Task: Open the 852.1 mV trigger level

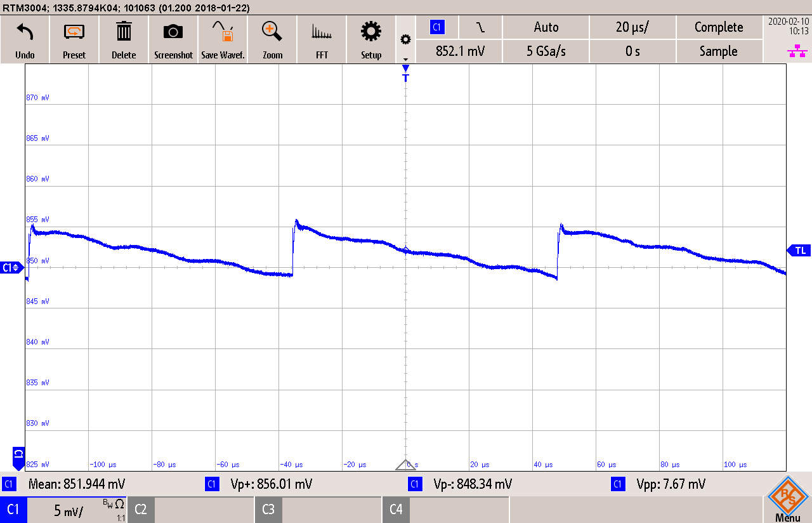Action: pos(460,51)
